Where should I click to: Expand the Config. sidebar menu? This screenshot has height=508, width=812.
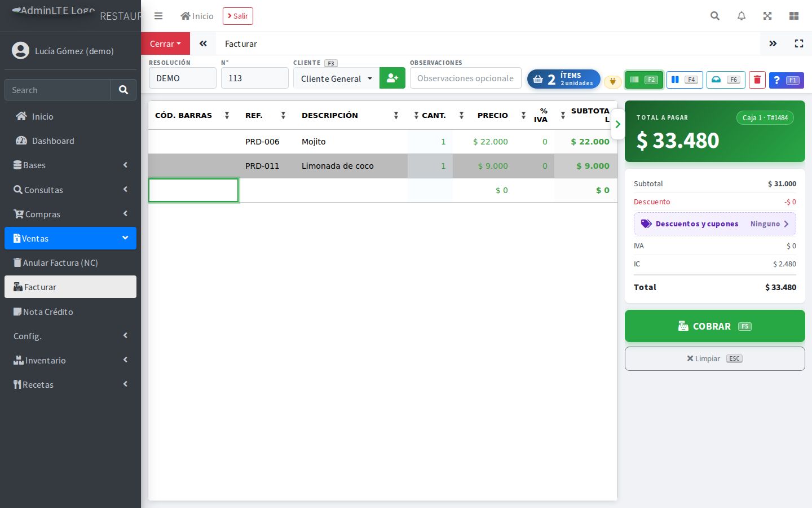click(70, 336)
